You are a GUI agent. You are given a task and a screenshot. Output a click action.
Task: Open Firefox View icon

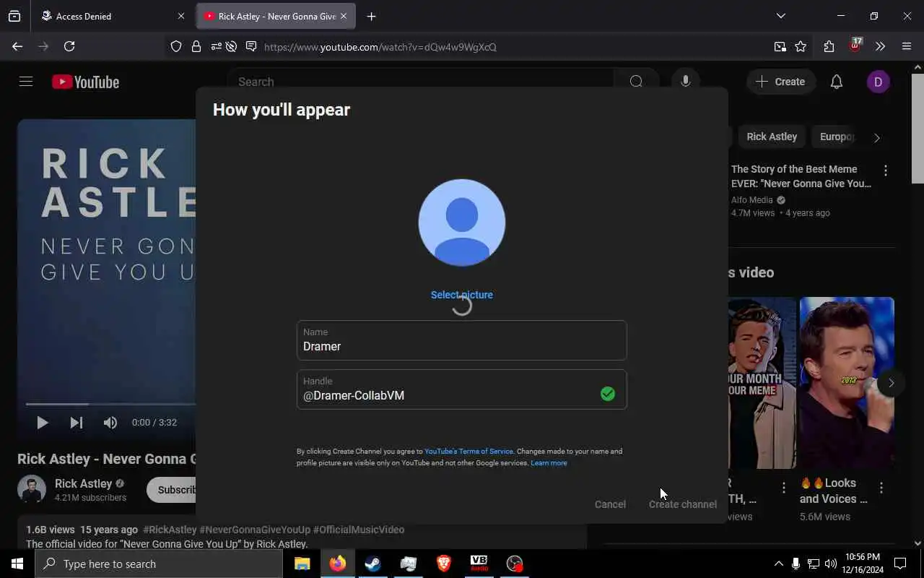[x=14, y=16]
